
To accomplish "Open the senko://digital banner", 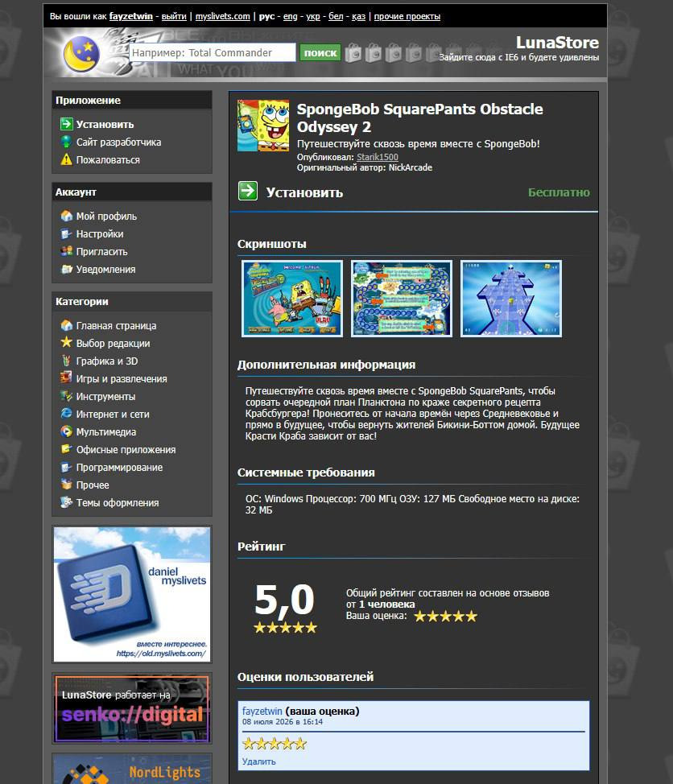I will [x=132, y=708].
